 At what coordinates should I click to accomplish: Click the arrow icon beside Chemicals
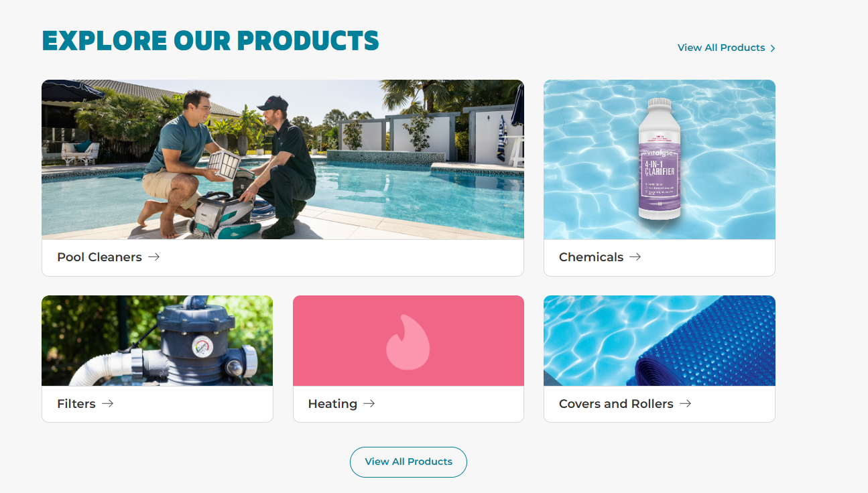[x=635, y=257]
